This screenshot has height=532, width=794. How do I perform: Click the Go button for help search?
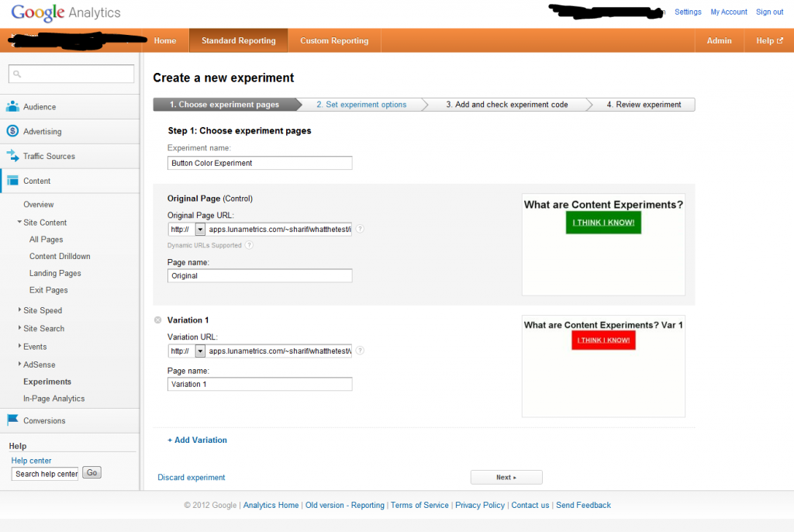(x=91, y=473)
